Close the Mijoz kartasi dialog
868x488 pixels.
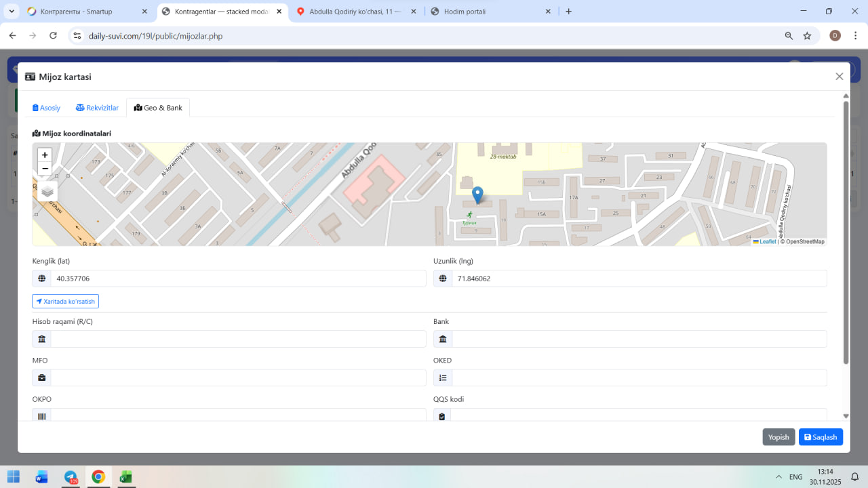[839, 77]
